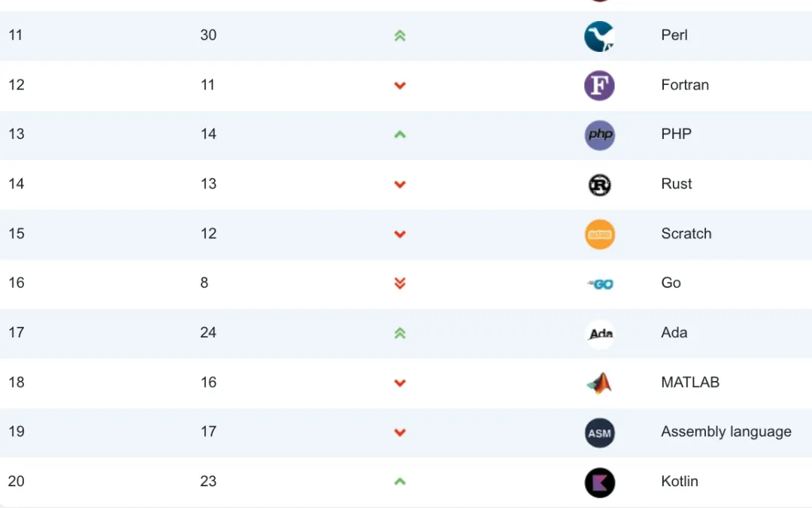Click previous rank 30 in Perl row

(208, 35)
